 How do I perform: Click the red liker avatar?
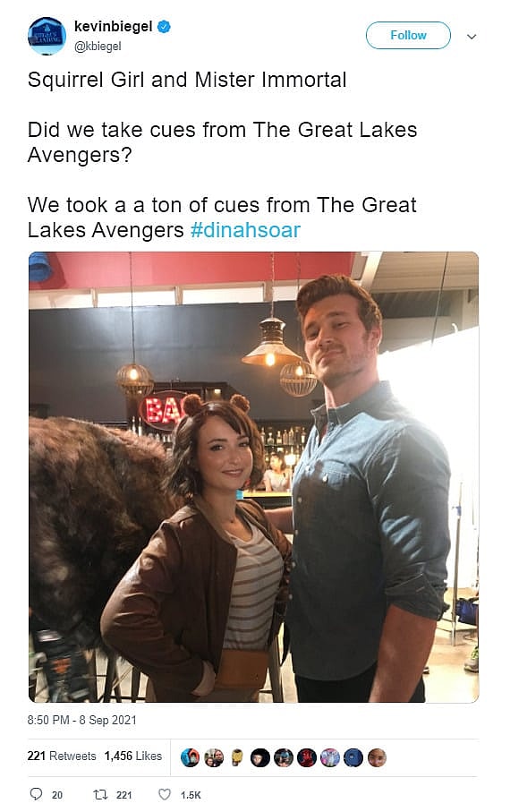click(307, 757)
